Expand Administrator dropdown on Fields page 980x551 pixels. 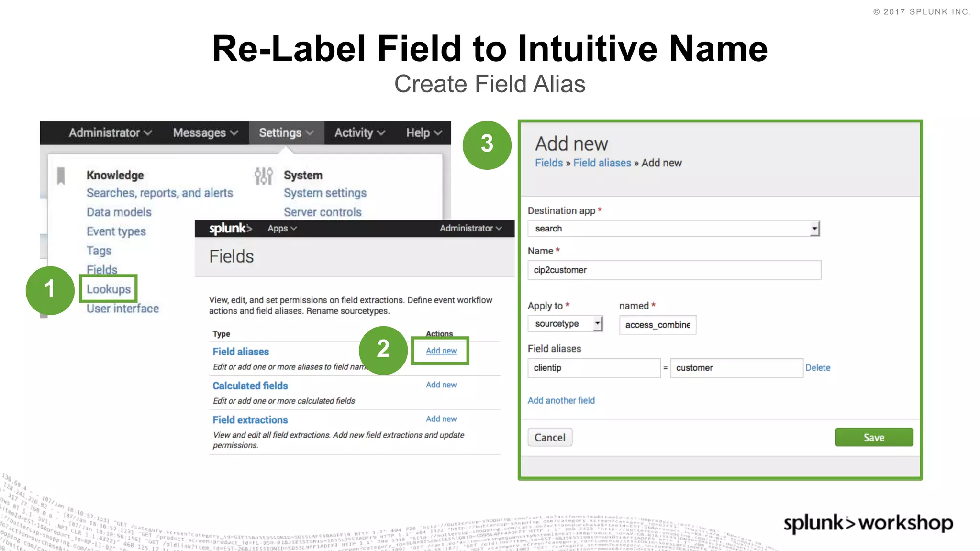click(x=471, y=229)
